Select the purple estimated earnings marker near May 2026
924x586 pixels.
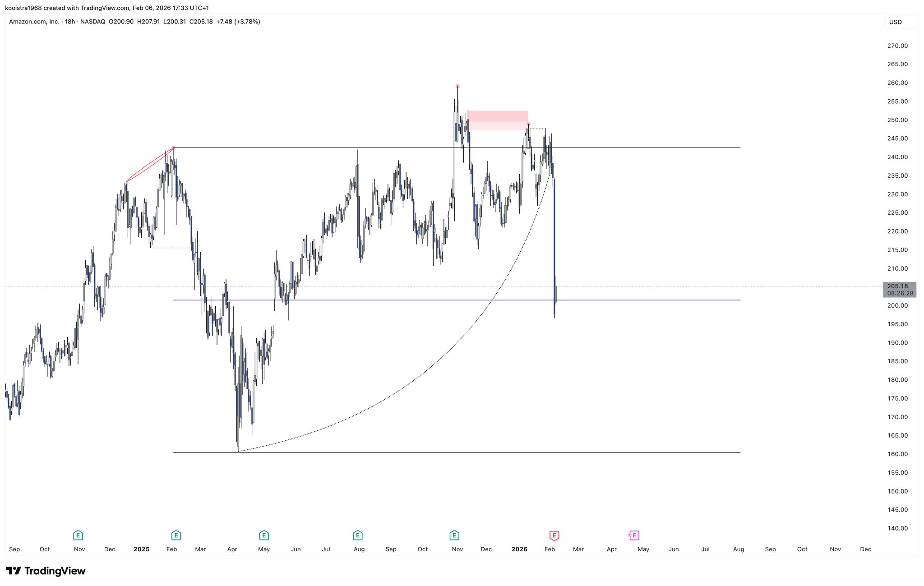(634, 535)
